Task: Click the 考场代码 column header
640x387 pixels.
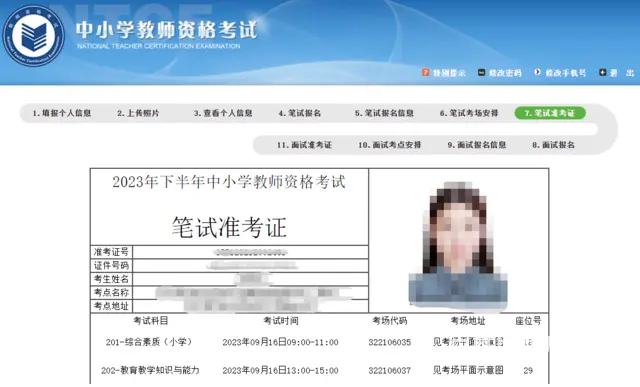Action: (x=389, y=321)
